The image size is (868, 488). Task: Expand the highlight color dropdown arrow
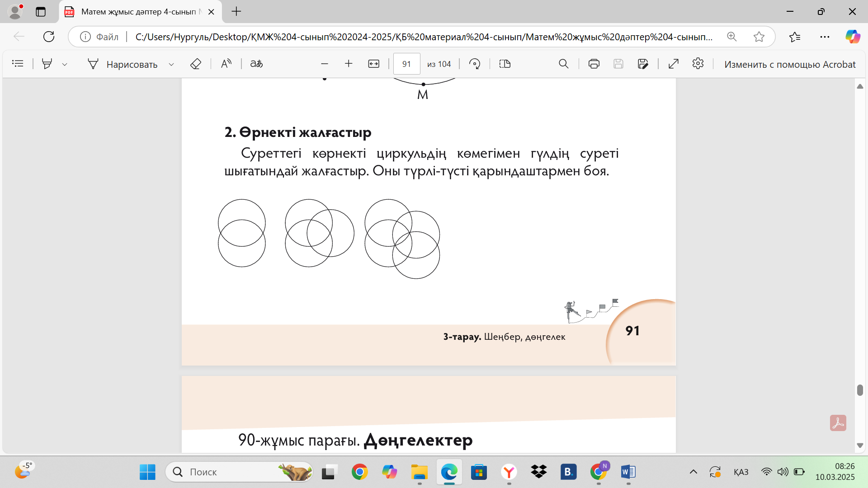[65, 64]
